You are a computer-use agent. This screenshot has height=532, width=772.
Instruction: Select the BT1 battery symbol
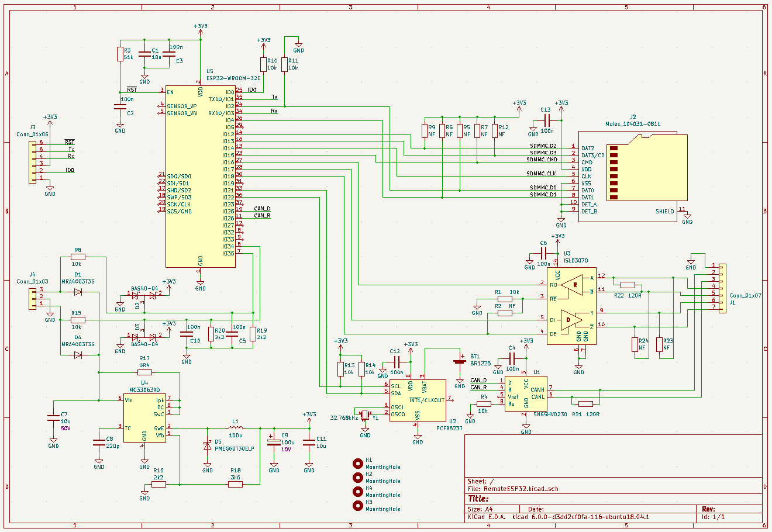pyautogui.click(x=459, y=361)
